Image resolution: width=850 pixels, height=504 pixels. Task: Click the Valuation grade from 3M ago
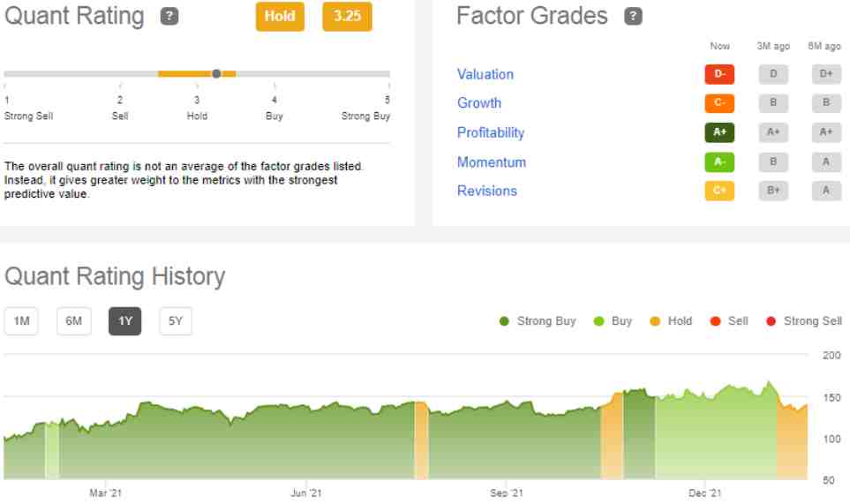[773, 74]
